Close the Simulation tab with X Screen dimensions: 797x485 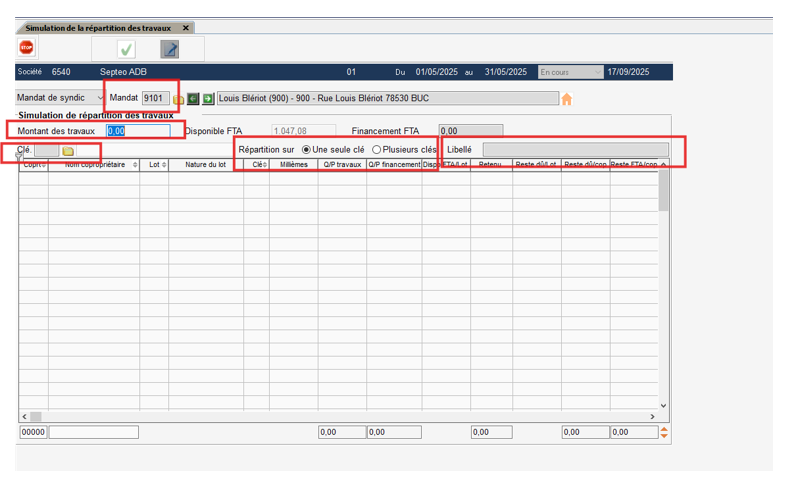pos(186,28)
